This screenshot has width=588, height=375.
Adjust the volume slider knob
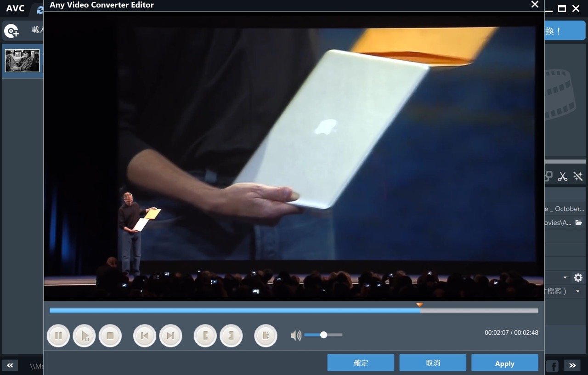click(323, 335)
